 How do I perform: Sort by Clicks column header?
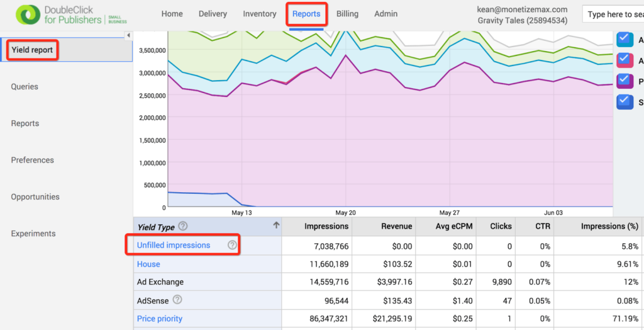point(496,226)
